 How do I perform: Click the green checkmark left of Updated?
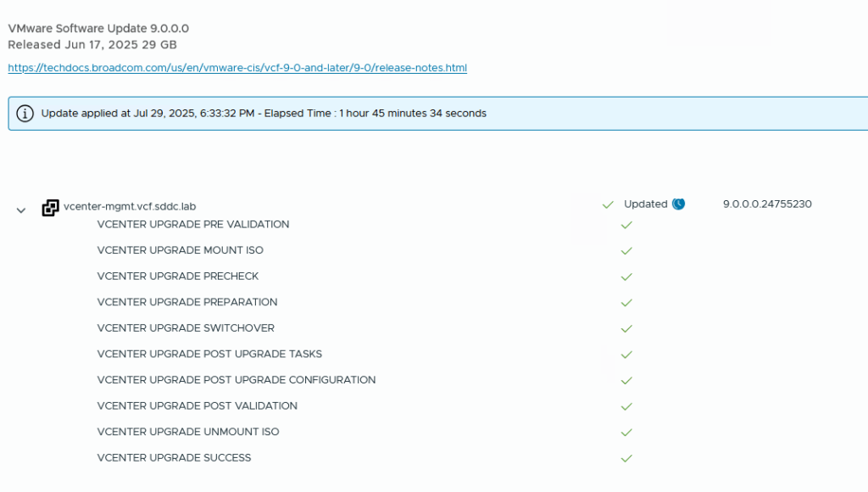click(608, 204)
